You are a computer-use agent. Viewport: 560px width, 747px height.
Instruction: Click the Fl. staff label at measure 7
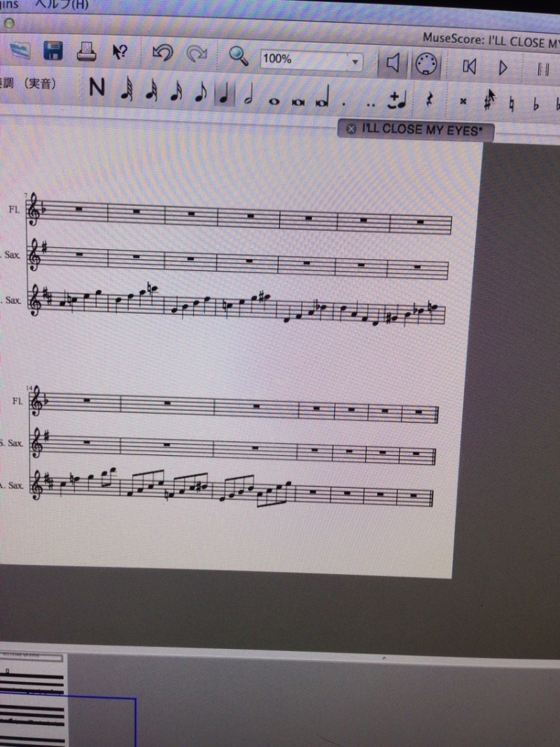[14, 209]
